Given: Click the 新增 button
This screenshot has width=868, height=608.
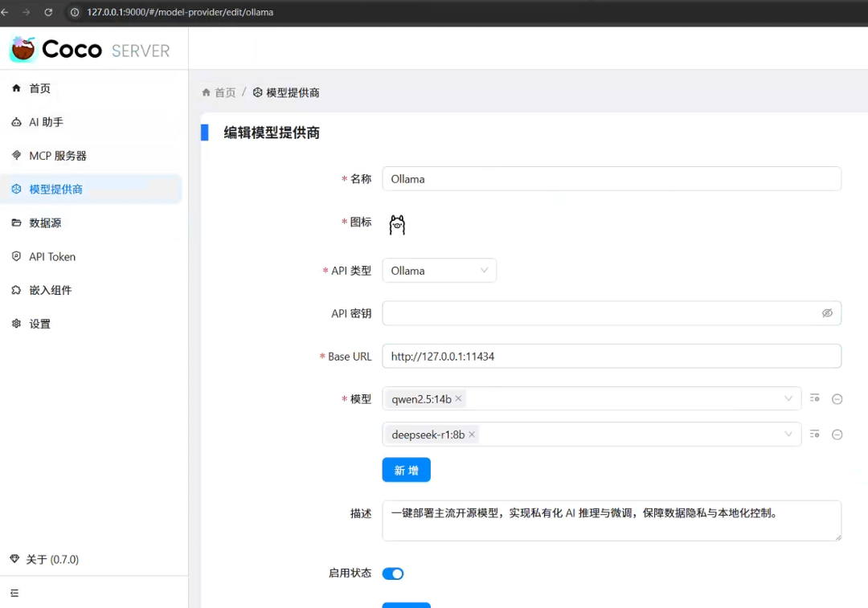Looking at the screenshot, I should (x=407, y=470).
